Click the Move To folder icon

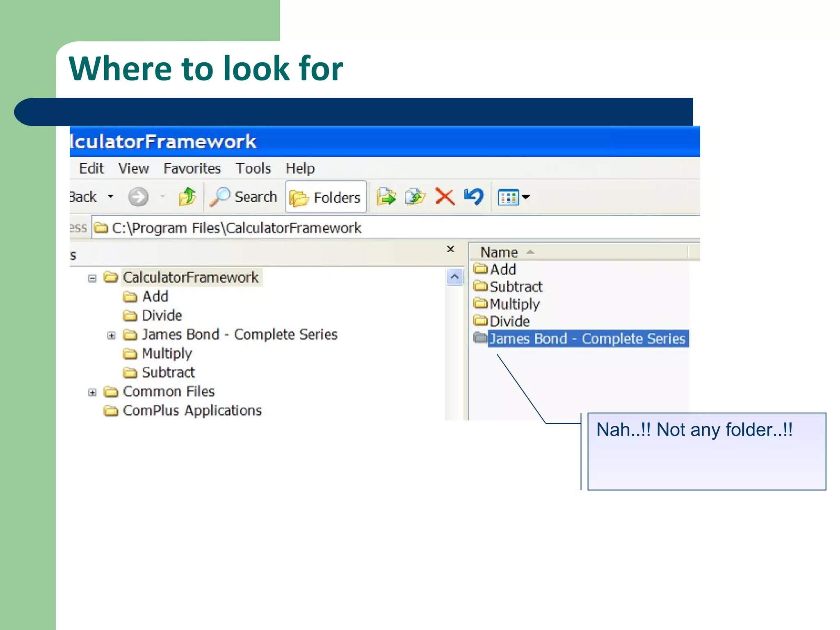[x=386, y=196]
